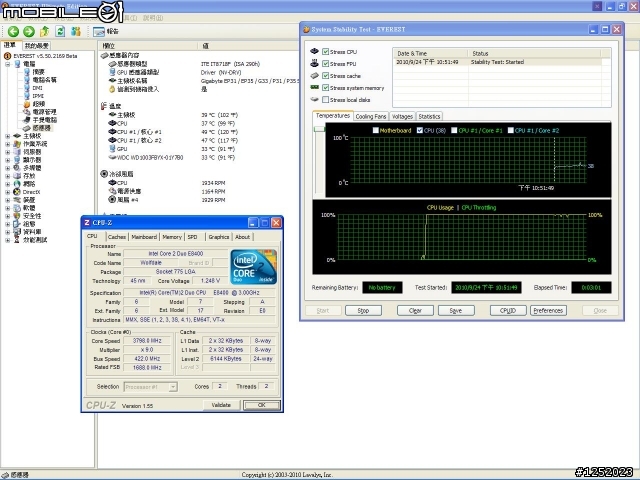The height and width of the screenshot is (480, 640).
Task: Click the users icon in EVEREST toolbar
Action: tap(76, 31)
